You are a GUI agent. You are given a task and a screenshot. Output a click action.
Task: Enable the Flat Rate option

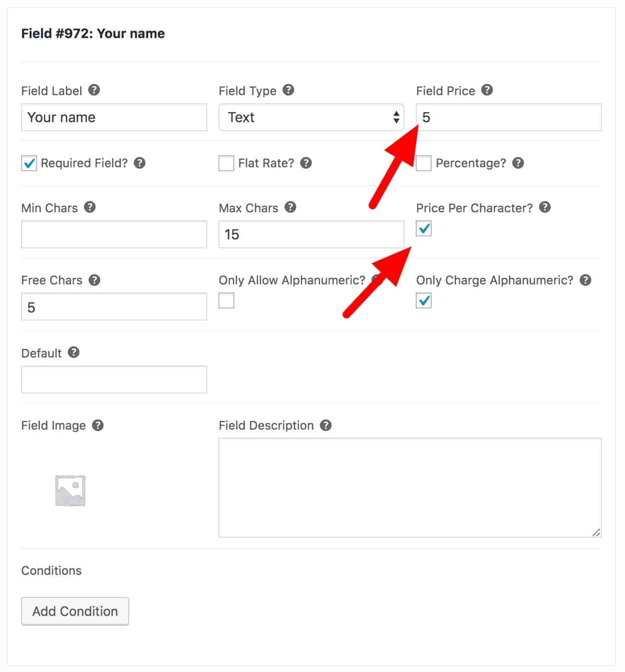tap(226, 163)
